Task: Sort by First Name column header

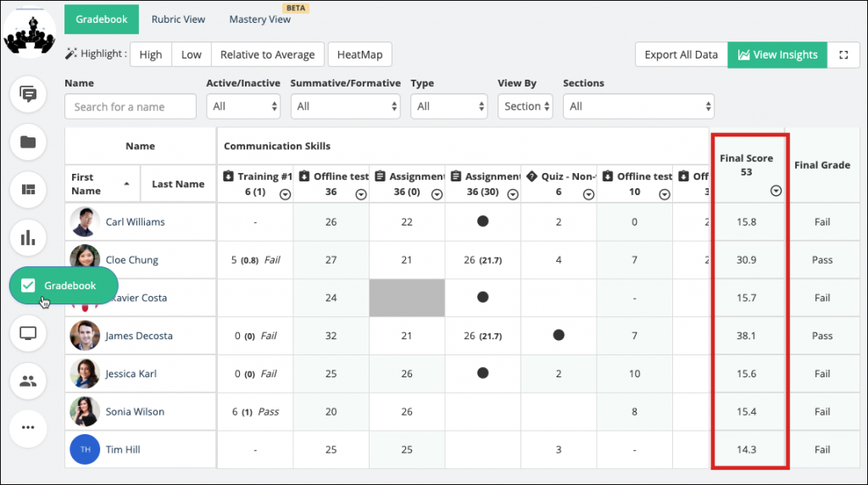Action: pyautogui.click(x=103, y=184)
